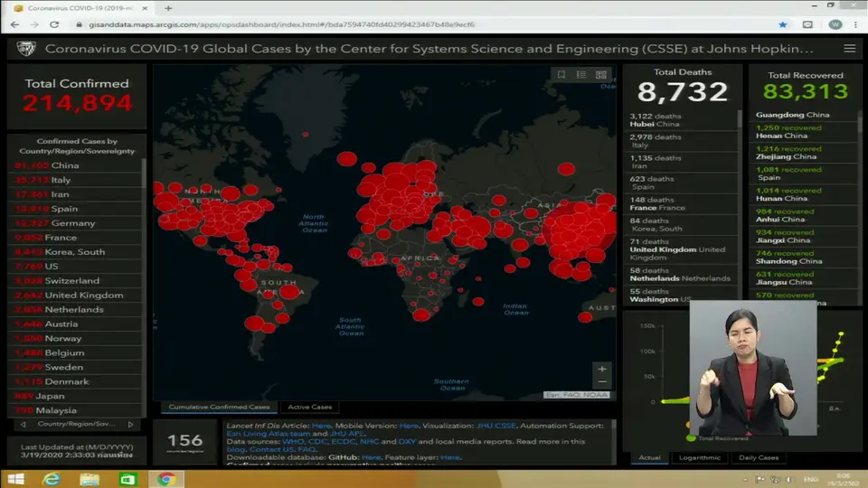The width and height of the screenshot is (868, 488).
Task: Go to previous country list page arrow
Action: 23,425
